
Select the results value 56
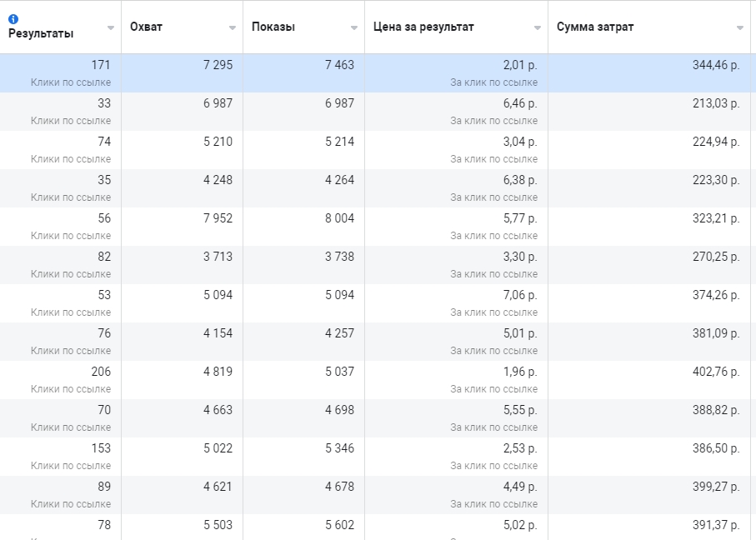click(x=104, y=218)
